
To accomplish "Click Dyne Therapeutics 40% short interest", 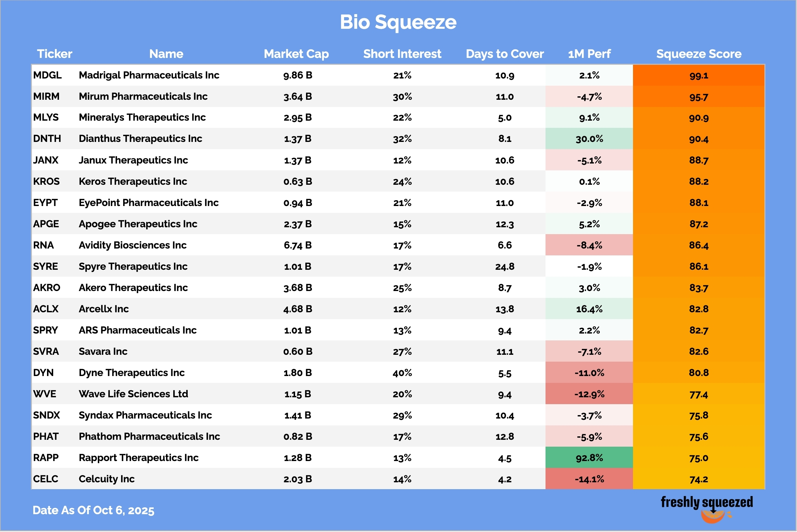I will (402, 373).
